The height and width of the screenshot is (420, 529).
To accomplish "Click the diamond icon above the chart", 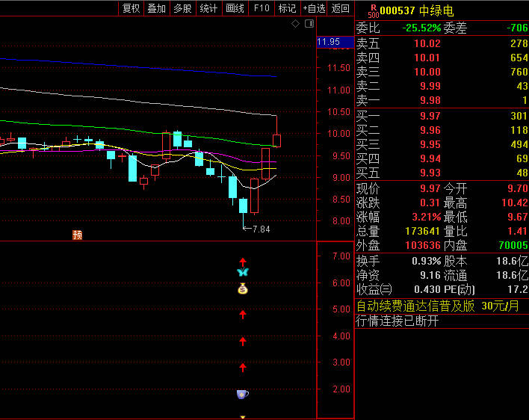I will pyautogui.click(x=295, y=24).
